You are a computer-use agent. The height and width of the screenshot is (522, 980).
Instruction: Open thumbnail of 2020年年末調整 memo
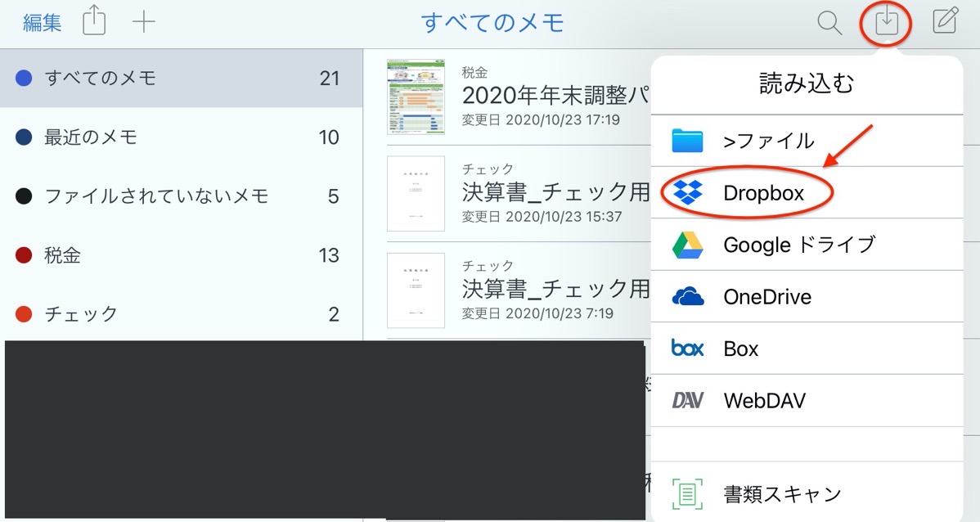coord(416,97)
